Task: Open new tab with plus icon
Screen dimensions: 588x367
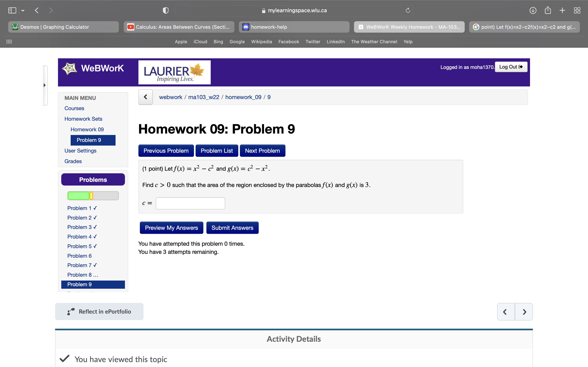Action: (x=562, y=10)
